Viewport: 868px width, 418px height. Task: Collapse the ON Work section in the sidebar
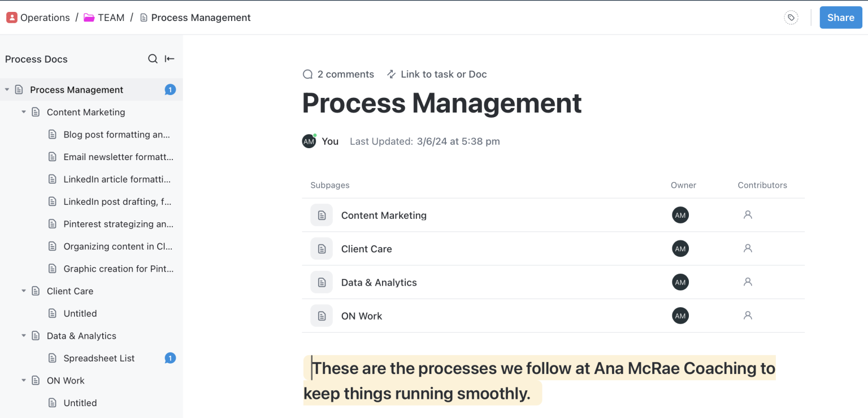point(24,380)
